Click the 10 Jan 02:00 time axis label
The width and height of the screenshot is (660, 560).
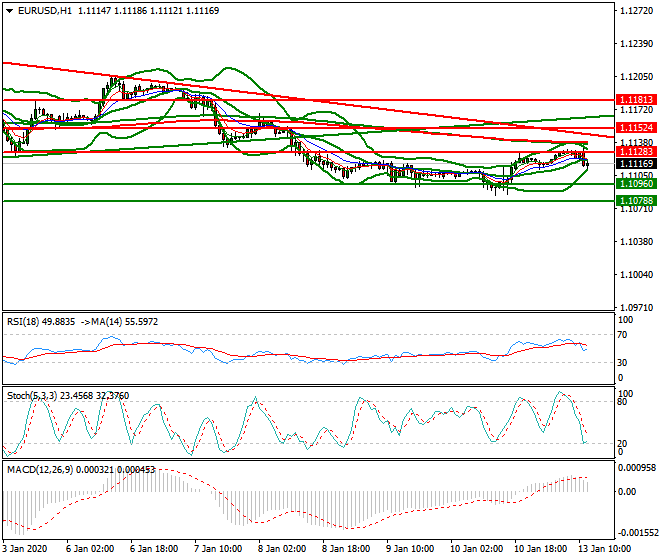pyautogui.click(x=476, y=549)
